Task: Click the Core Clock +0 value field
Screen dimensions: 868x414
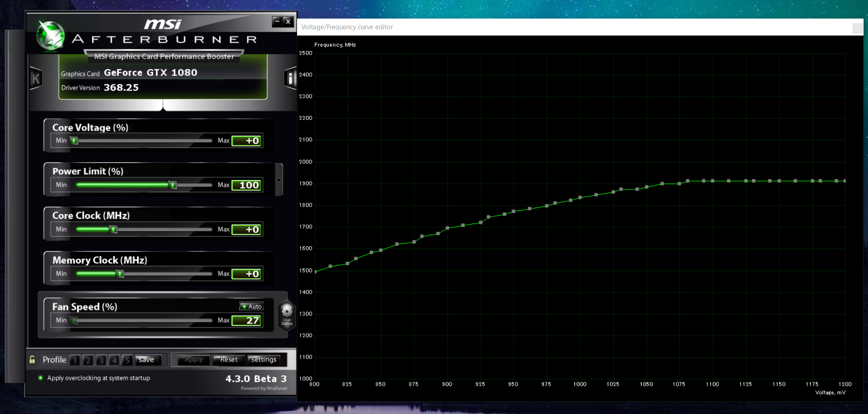Action: pyautogui.click(x=247, y=229)
